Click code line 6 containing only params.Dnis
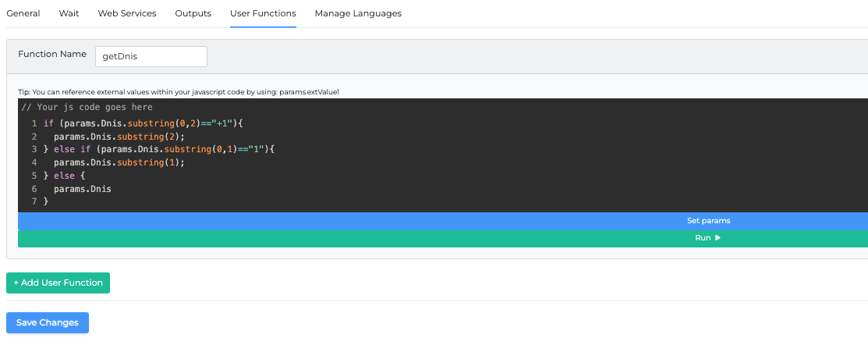The width and height of the screenshot is (868, 345). [82, 189]
